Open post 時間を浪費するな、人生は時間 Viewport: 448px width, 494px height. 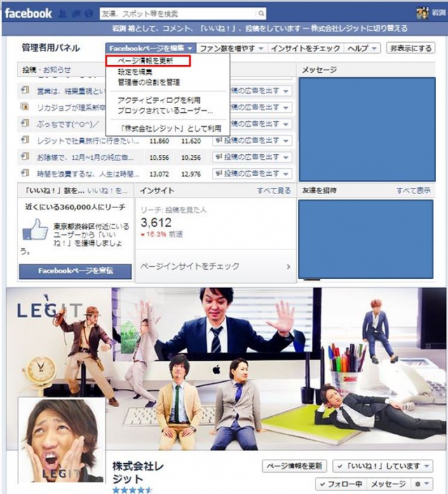(88, 174)
